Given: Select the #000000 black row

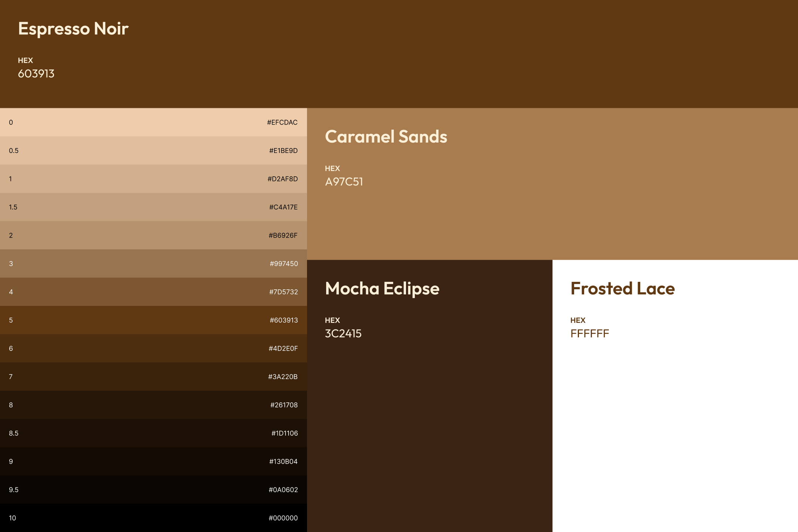Looking at the screenshot, I should tap(153, 518).
